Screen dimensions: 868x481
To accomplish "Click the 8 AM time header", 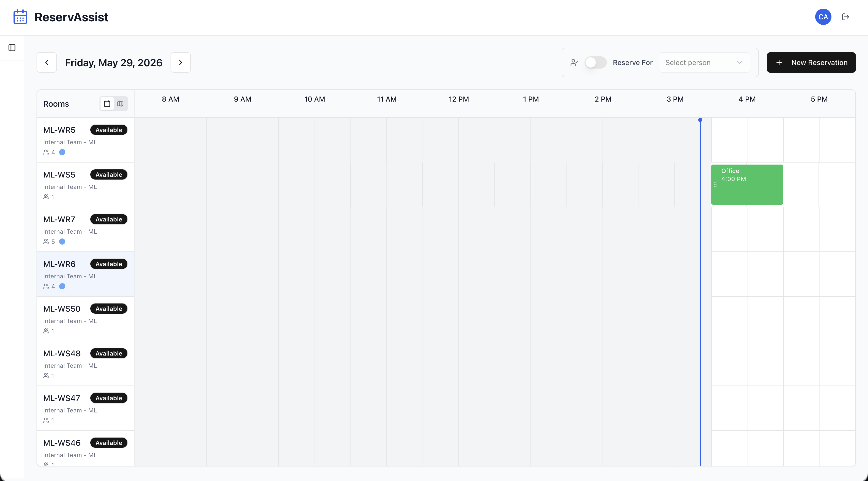I will pos(171,99).
